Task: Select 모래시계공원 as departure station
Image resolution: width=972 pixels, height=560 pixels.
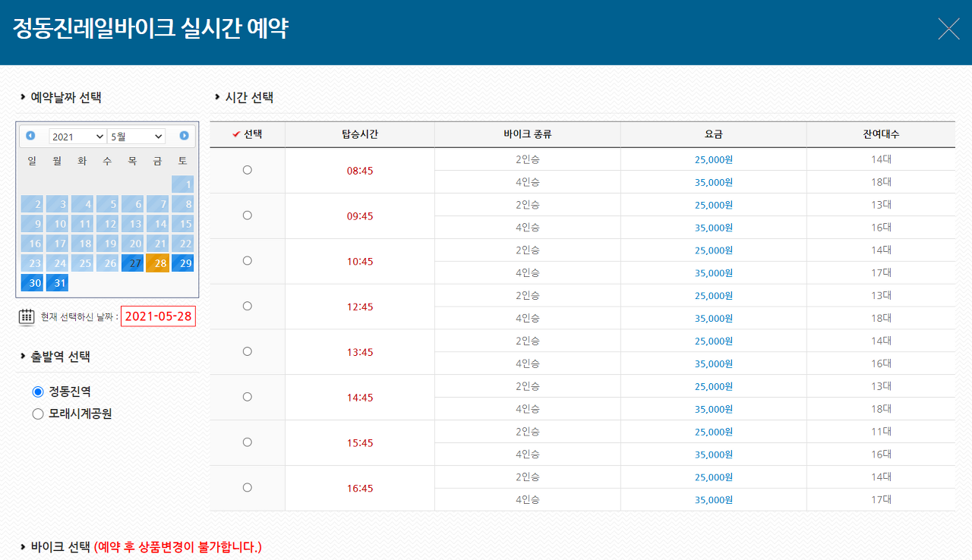Action: (x=38, y=414)
